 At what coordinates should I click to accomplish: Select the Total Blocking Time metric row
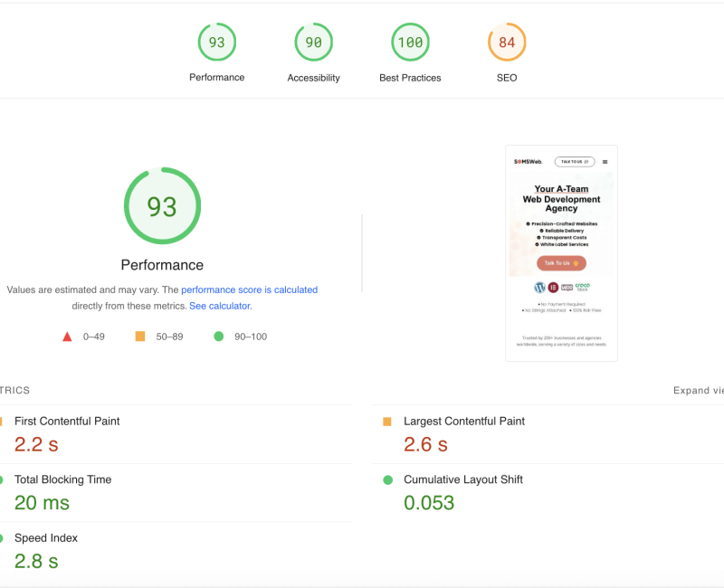tap(62, 480)
